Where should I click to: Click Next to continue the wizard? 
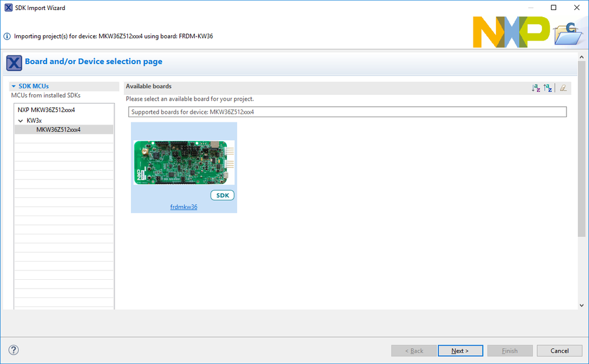460,350
